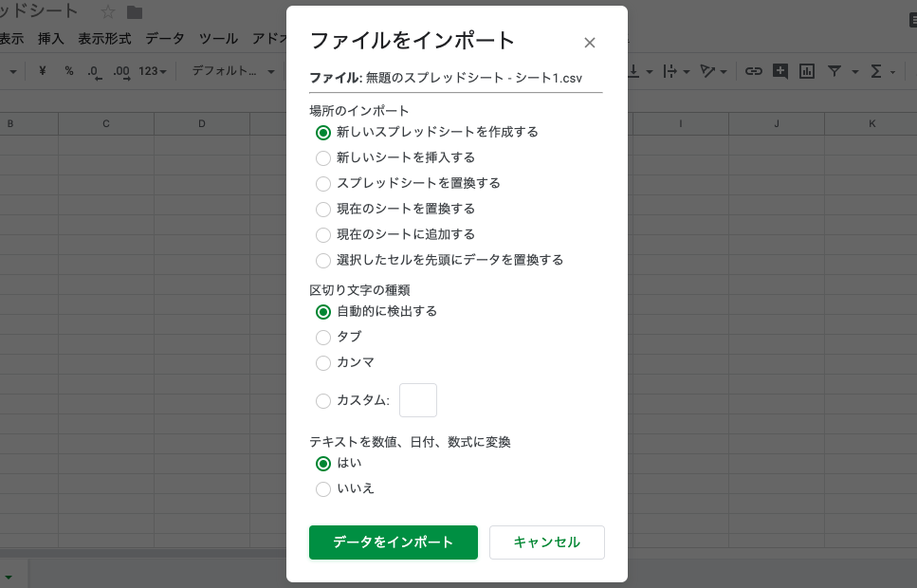Open the データ menu
The height and width of the screenshot is (588, 917).
pos(165,39)
